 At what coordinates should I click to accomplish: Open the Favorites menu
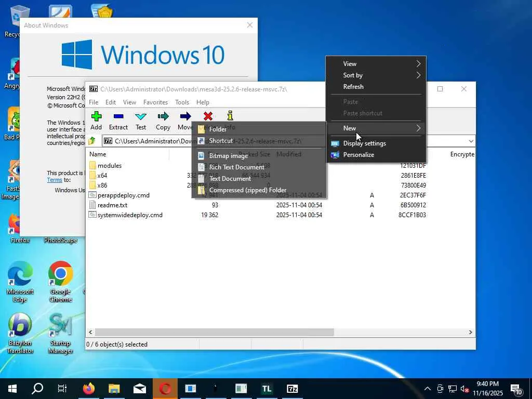coord(155,102)
